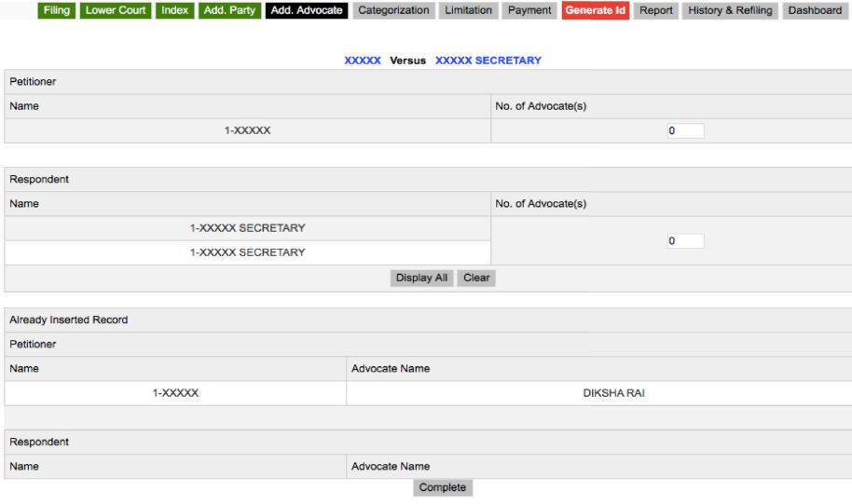This screenshot has width=852, height=504.
Task: Open the Add. Party tab
Action: point(229,11)
